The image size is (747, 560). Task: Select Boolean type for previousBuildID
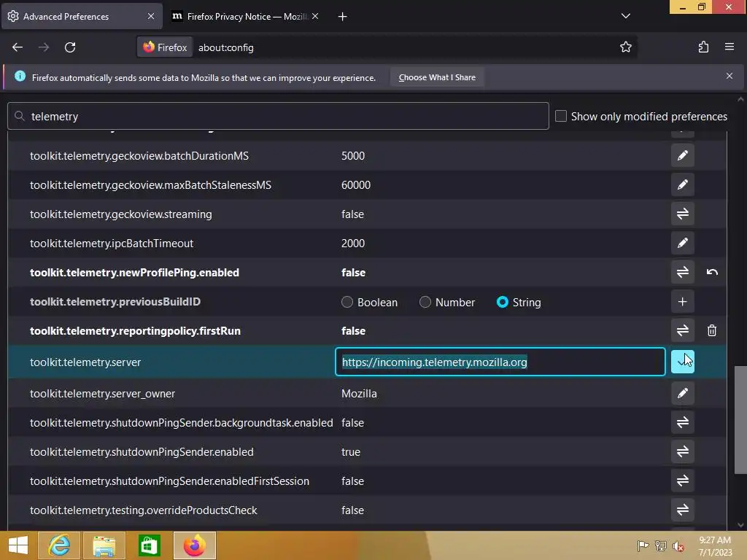click(x=347, y=302)
